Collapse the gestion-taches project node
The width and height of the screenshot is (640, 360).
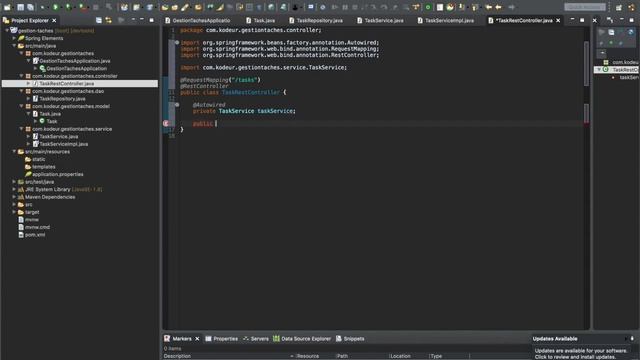click(7, 30)
